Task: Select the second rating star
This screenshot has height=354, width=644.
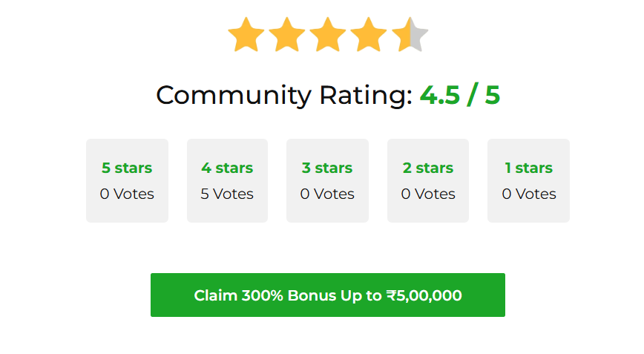Action: [x=287, y=36]
